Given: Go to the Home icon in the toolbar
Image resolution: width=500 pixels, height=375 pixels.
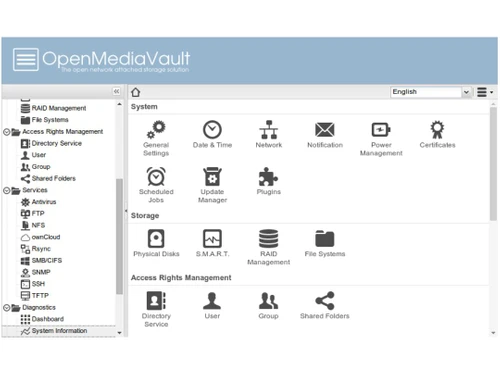Looking at the screenshot, I should (135, 92).
